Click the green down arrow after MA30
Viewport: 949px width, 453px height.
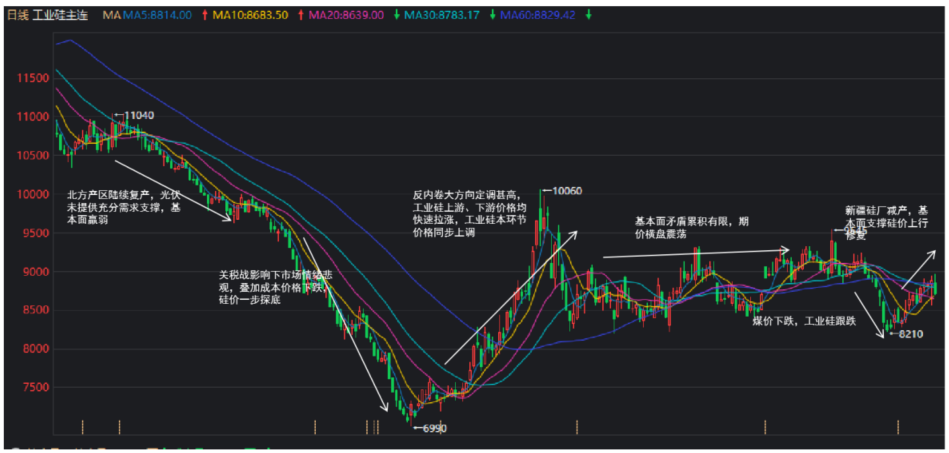pyautogui.click(x=493, y=16)
